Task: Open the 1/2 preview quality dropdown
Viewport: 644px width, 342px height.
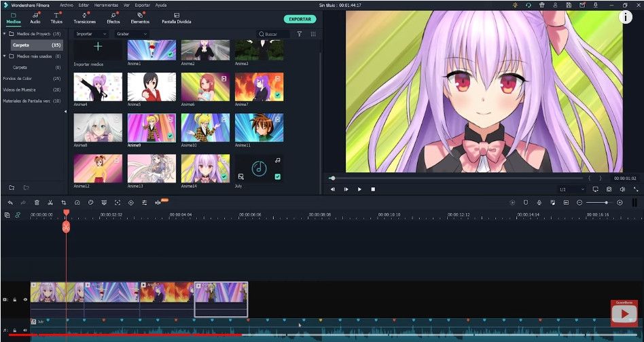Action: coord(571,189)
